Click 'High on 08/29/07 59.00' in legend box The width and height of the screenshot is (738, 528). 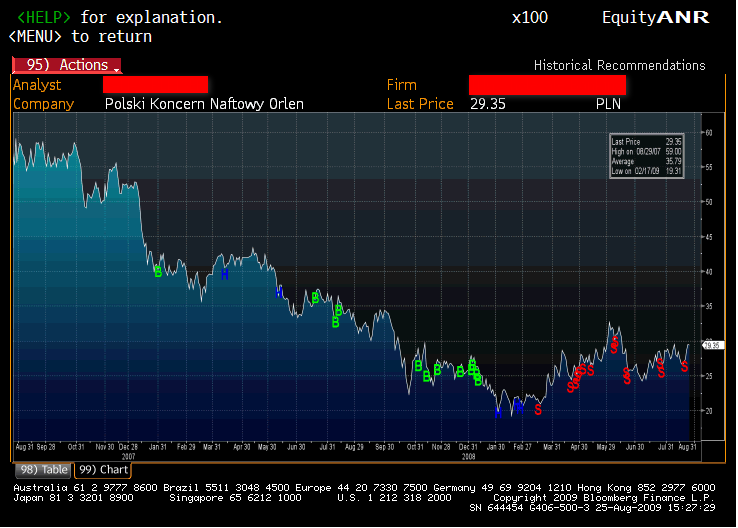646,152
